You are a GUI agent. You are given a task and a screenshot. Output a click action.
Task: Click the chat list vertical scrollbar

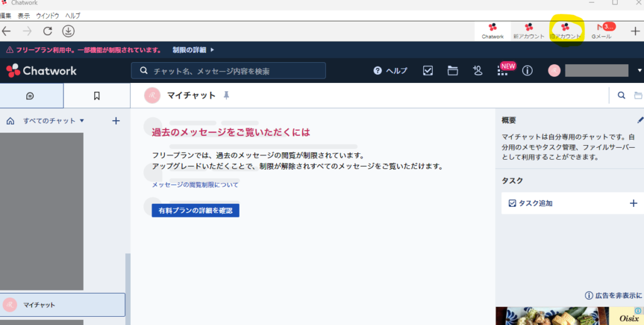tap(128, 289)
